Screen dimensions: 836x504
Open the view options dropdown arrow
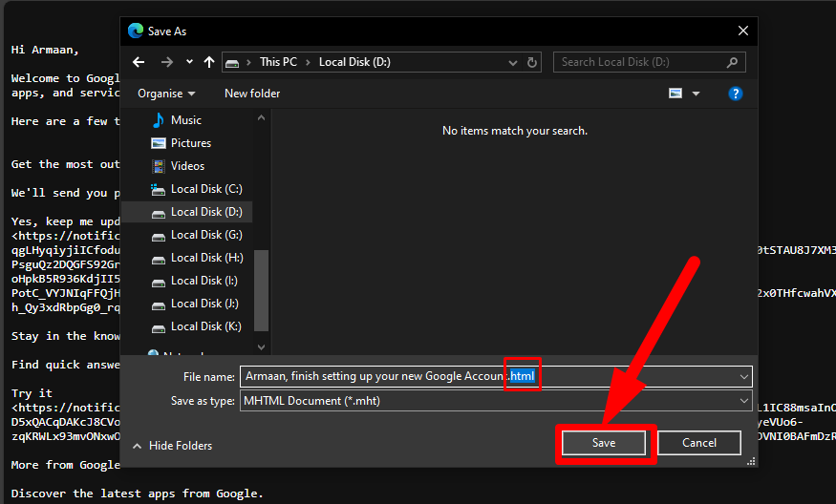coord(696,94)
